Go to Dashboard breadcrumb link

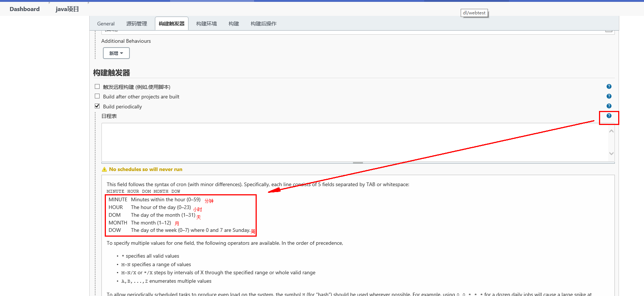point(25,9)
